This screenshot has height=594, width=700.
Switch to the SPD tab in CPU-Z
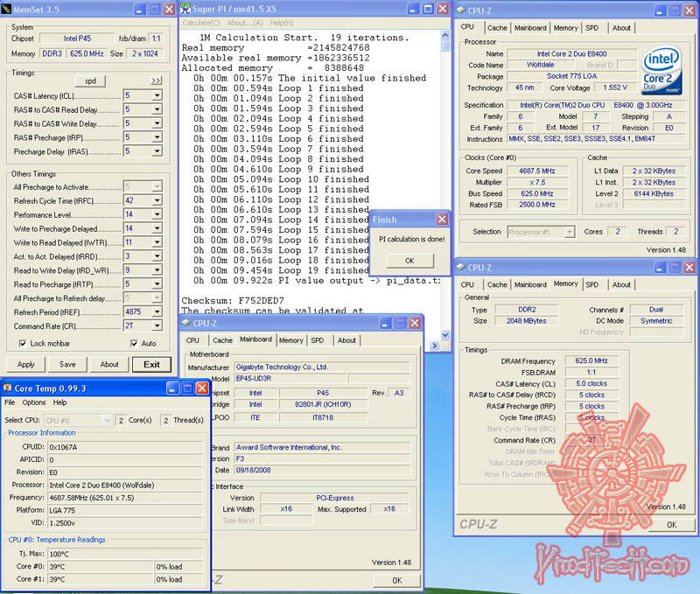pos(594,27)
